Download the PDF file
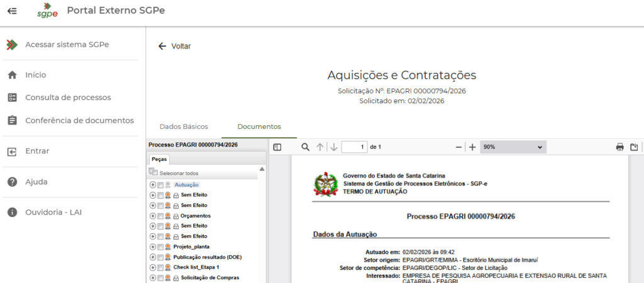The height and width of the screenshot is (283, 644). [634, 147]
